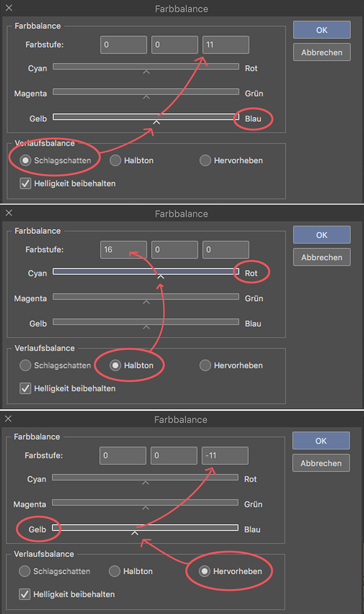
Task: Click the Farbstufe field showing -11
Action: click(x=225, y=456)
